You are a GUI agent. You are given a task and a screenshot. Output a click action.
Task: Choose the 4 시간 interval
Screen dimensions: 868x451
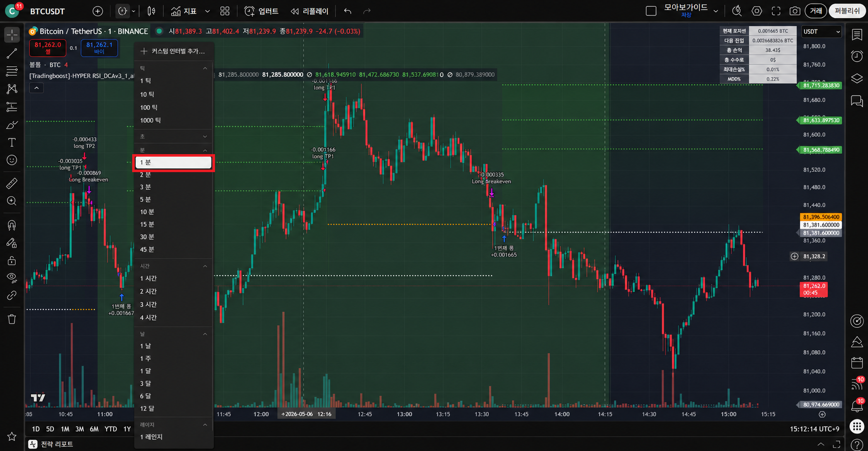pyautogui.click(x=174, y=318)
